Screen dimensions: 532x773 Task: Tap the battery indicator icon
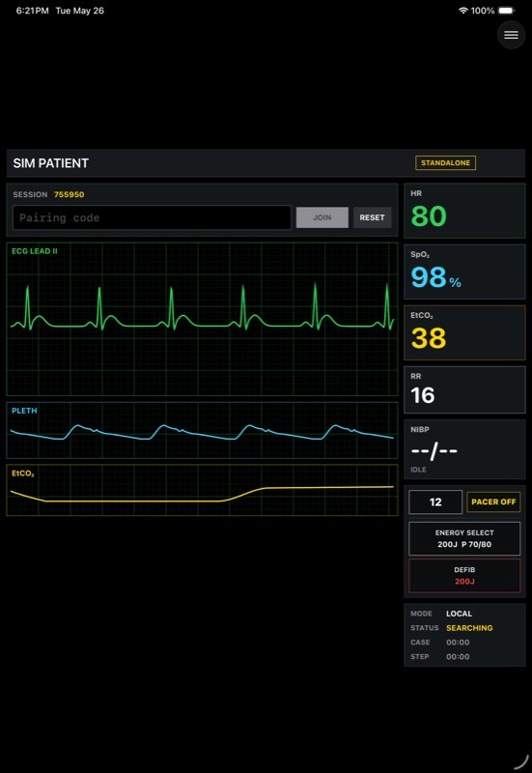(x=506, y=11)
